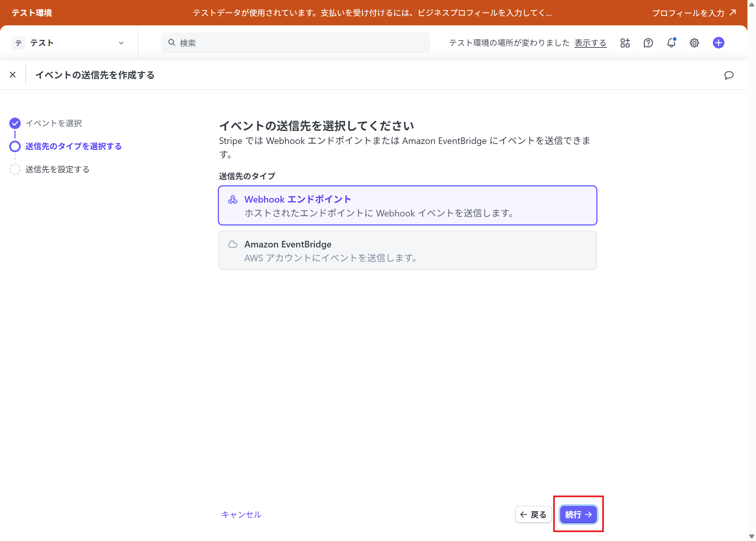Open the apps grid icon in header
The image size is (756, 541).
click(625, 43)
